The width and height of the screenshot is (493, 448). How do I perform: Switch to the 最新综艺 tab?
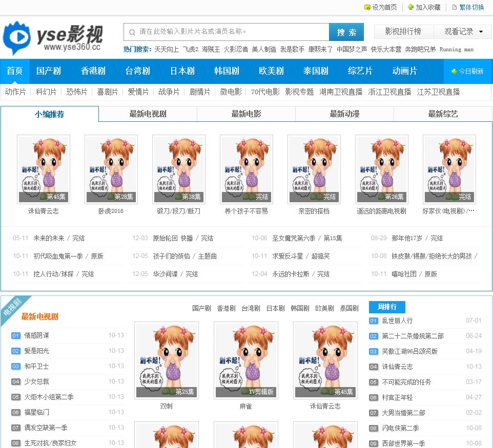coord(443,114)
